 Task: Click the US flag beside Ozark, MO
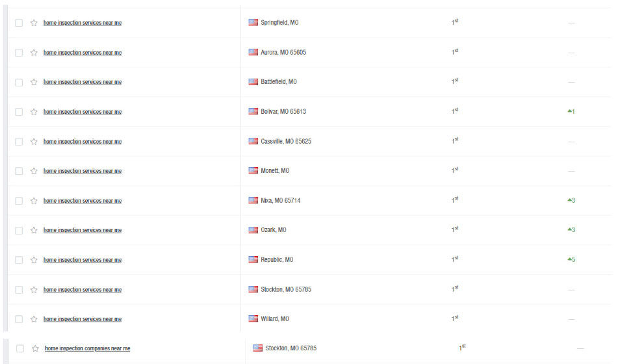click(x=253, y=230)
